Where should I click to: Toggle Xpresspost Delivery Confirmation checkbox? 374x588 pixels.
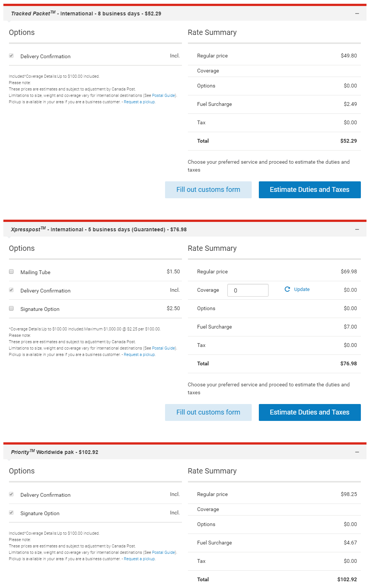(x=11, y=290)
